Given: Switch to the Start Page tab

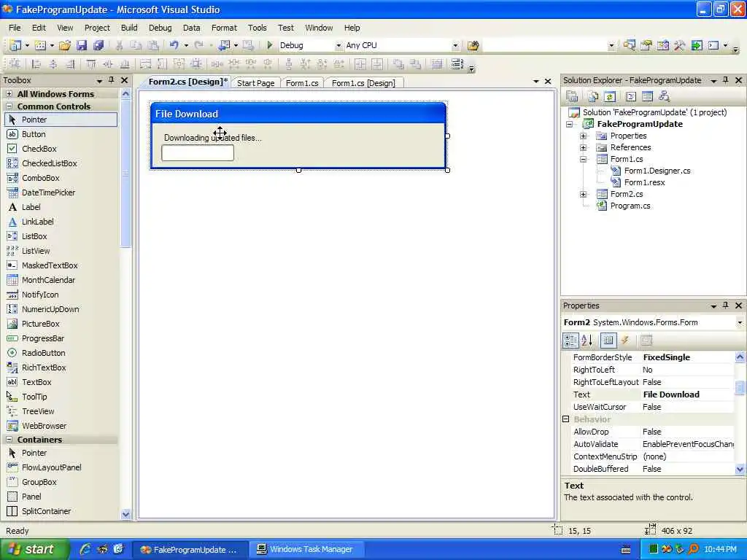Looking at the screenshot, I should point(256,83).
